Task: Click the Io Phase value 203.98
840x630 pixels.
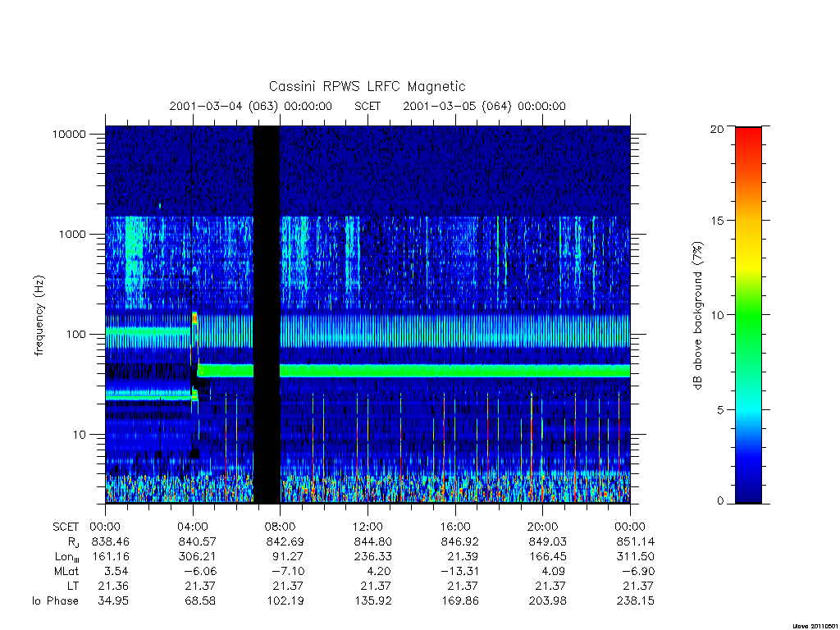Action: (x=547, y=601)
